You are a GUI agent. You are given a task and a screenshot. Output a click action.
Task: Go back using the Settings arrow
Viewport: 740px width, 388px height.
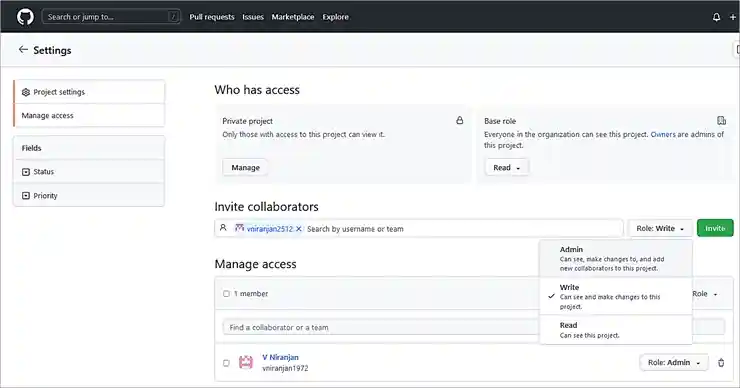pos(23,50)
